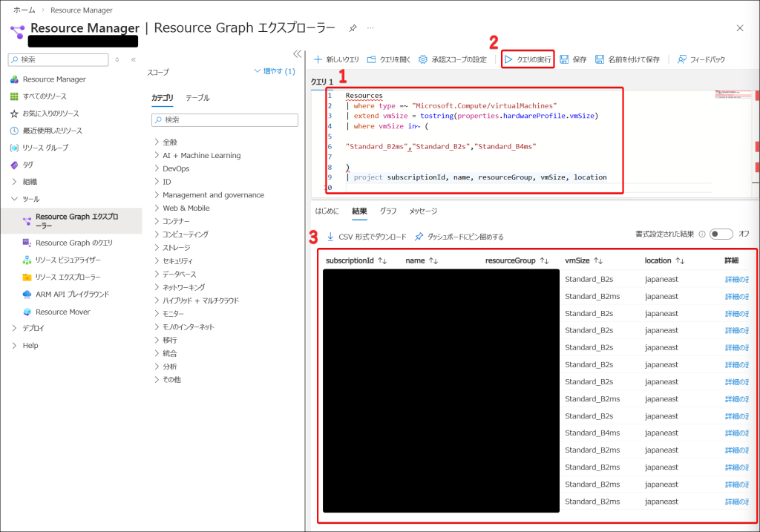
Task: Click the CSV download icon
Action: [x=330, y=237]
